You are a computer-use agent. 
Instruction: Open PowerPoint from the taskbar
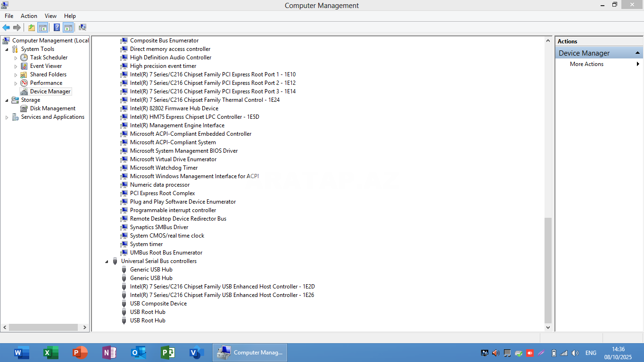point(80,353)
